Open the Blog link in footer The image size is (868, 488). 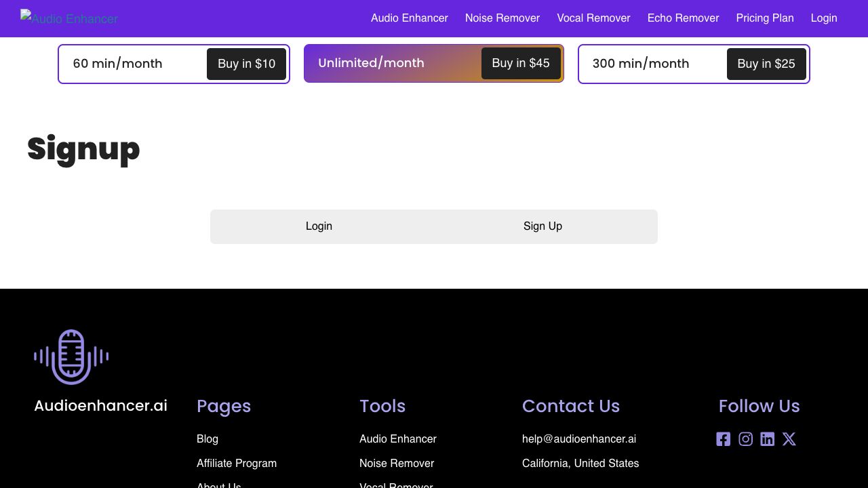208,439
